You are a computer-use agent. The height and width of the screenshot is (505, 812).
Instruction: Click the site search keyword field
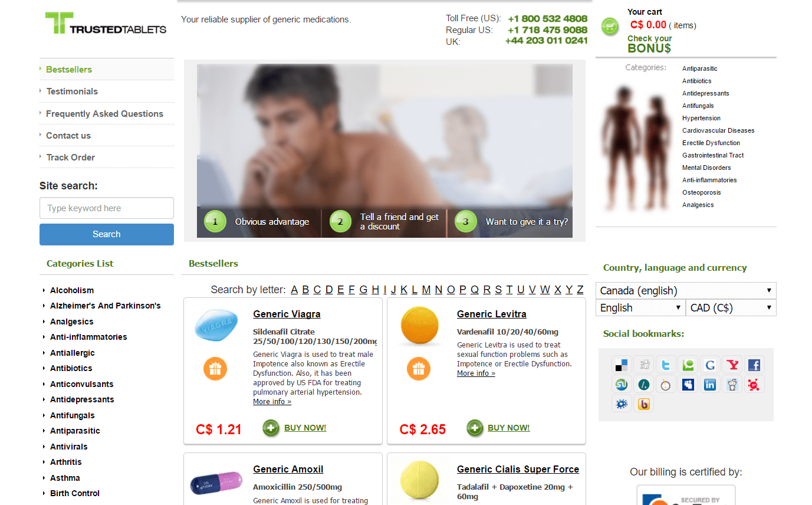(107, 208)
